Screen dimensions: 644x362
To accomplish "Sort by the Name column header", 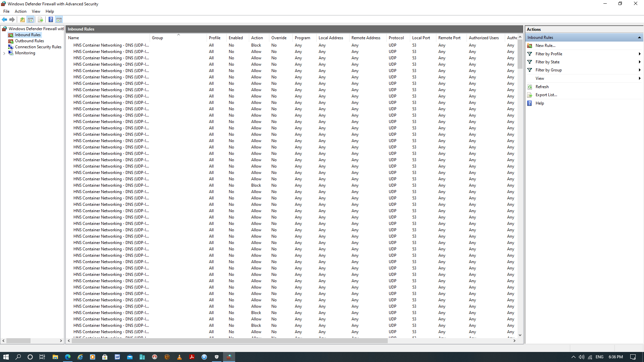I will (108, 38).
